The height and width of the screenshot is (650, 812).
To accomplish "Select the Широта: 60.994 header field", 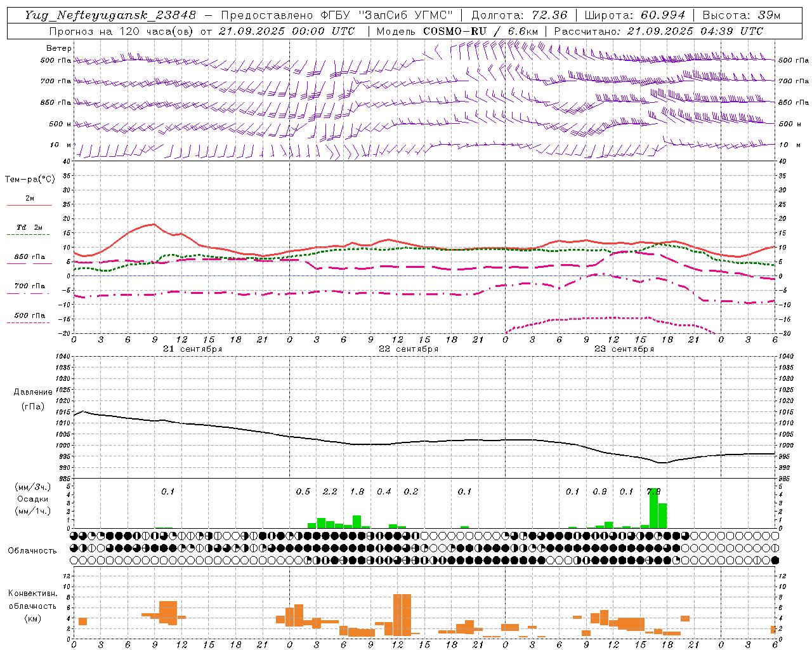I will tap(635, 15).
